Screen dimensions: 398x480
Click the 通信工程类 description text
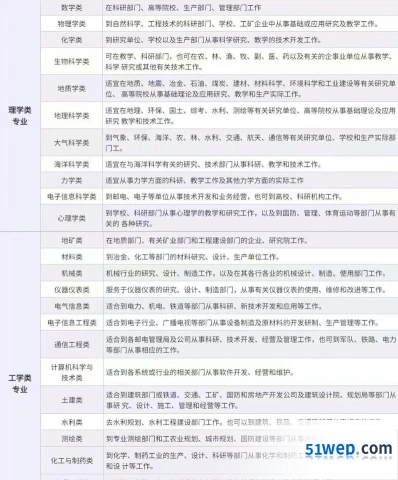click(251, 345)
